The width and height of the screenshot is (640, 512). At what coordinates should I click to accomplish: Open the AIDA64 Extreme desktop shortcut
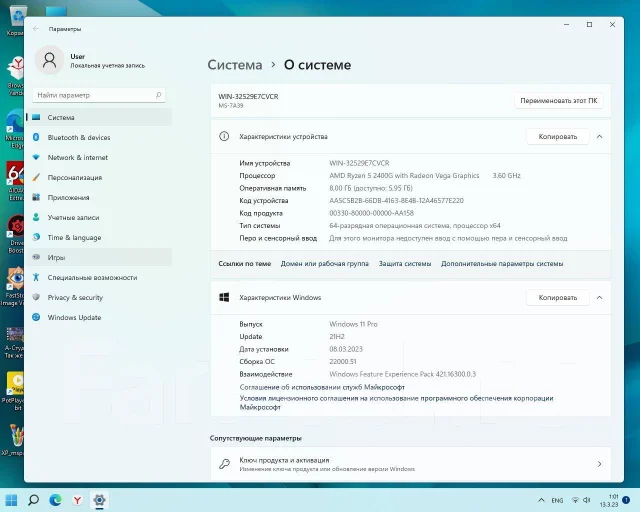(15, 180)
